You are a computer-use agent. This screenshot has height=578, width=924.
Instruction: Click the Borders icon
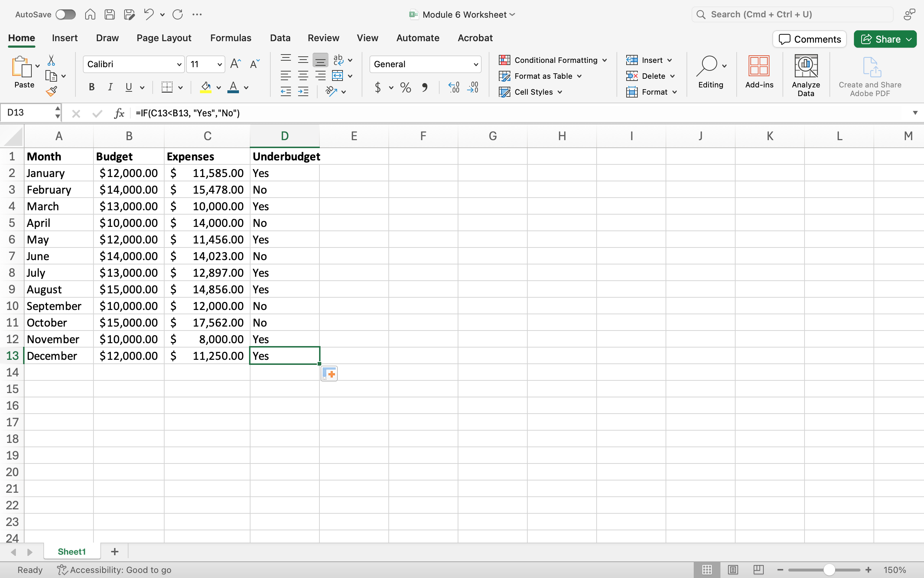167,87
